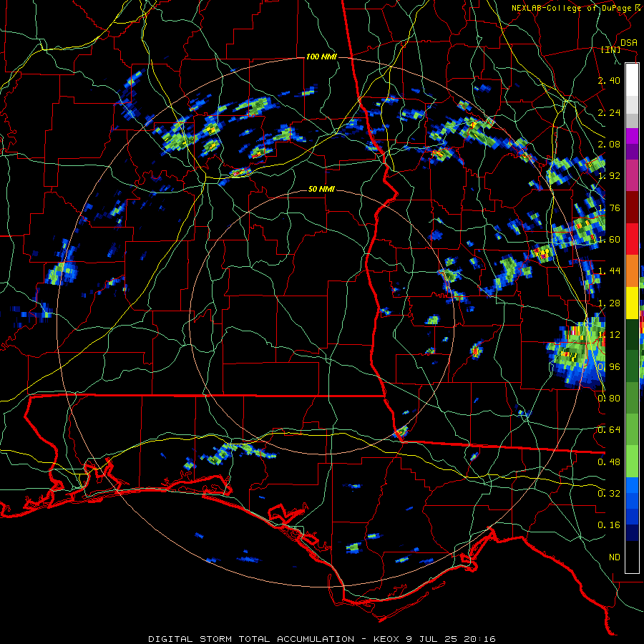644x644 pixels.
Task: Click the 100 NMI range ring label
Action: pyautogui.click(x=321, y=57)
